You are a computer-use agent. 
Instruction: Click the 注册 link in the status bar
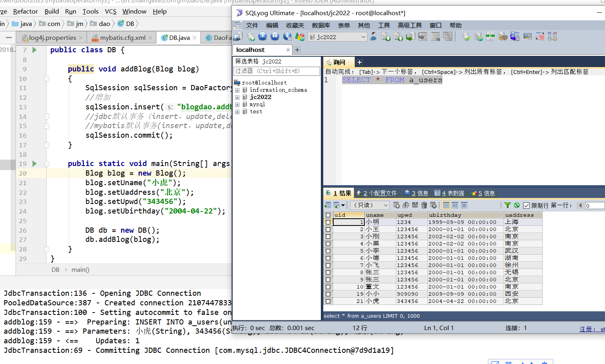586,328
